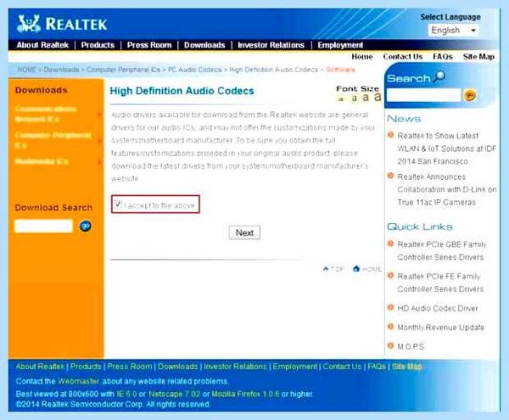Open M.O.P.S quick link

(x=411, y=346)
